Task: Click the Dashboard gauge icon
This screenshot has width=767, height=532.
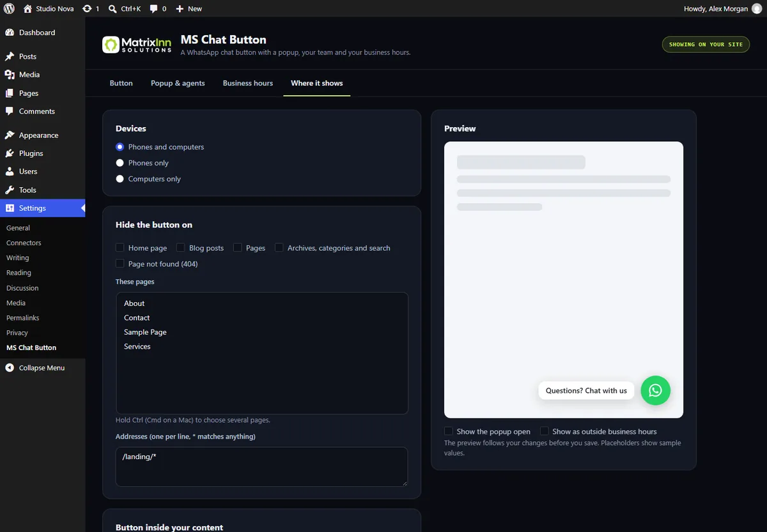Action: click(x=10, y=33)
